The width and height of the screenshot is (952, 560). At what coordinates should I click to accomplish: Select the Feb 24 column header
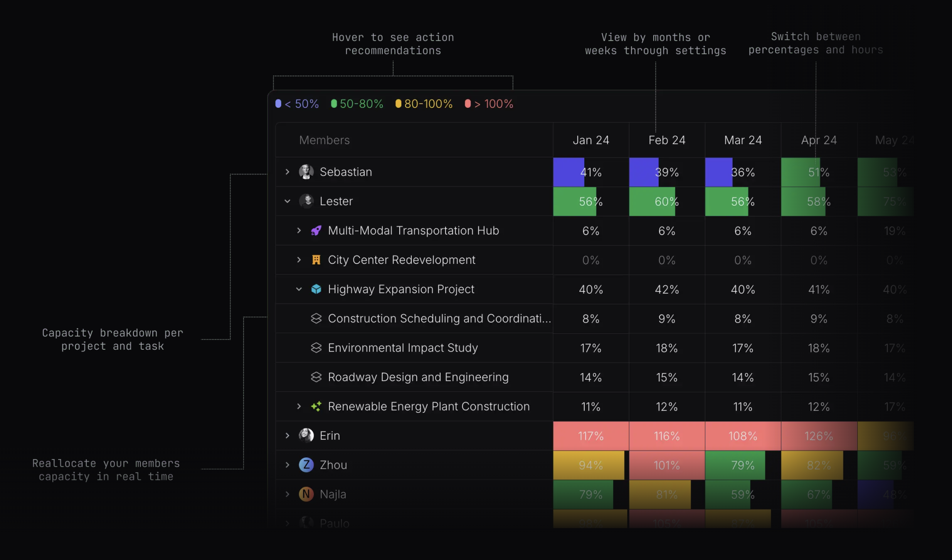pyautogui.click(x=667, y=140)
